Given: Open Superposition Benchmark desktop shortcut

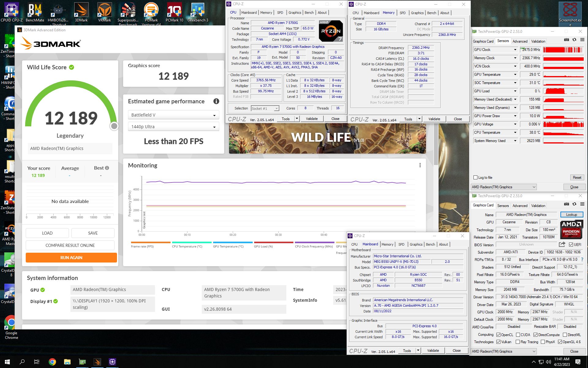Looking at the screenshot, I should click(128, 14).
